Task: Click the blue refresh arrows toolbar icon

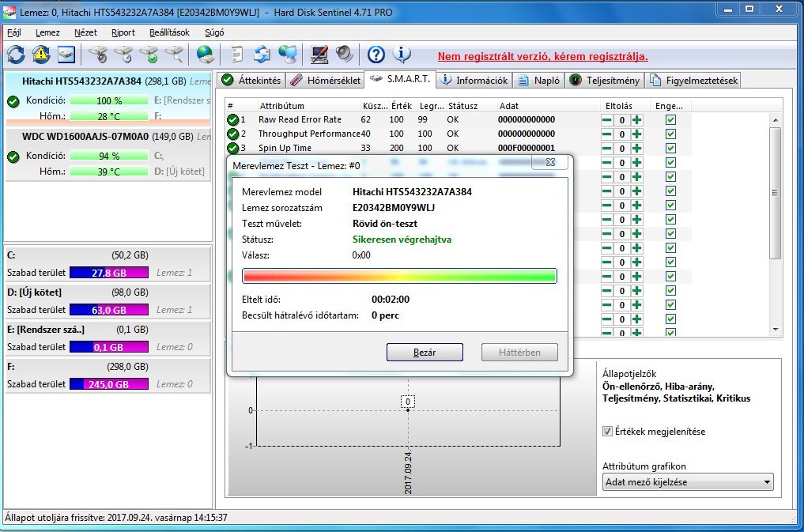Action: click(x=16, y=55)
